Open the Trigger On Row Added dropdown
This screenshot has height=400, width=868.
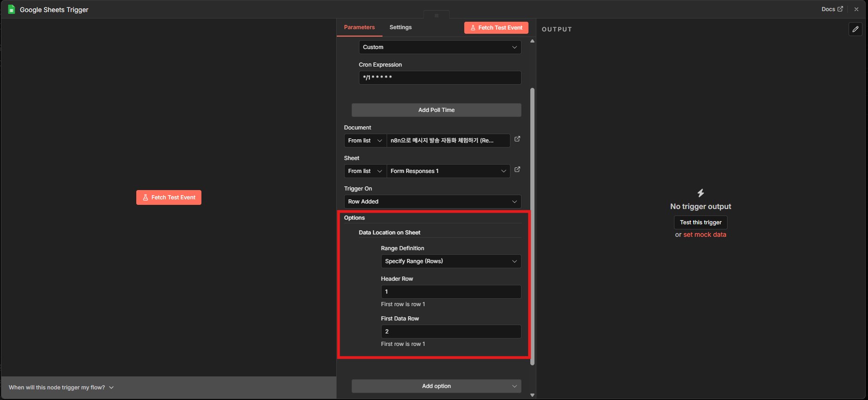432,202
